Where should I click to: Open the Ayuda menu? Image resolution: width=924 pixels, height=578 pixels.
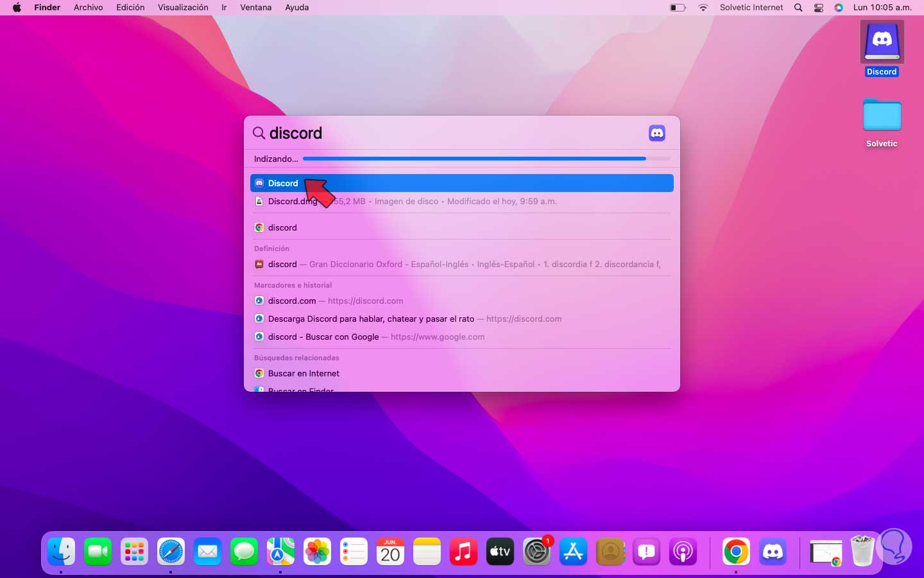[x=296, y=8]
